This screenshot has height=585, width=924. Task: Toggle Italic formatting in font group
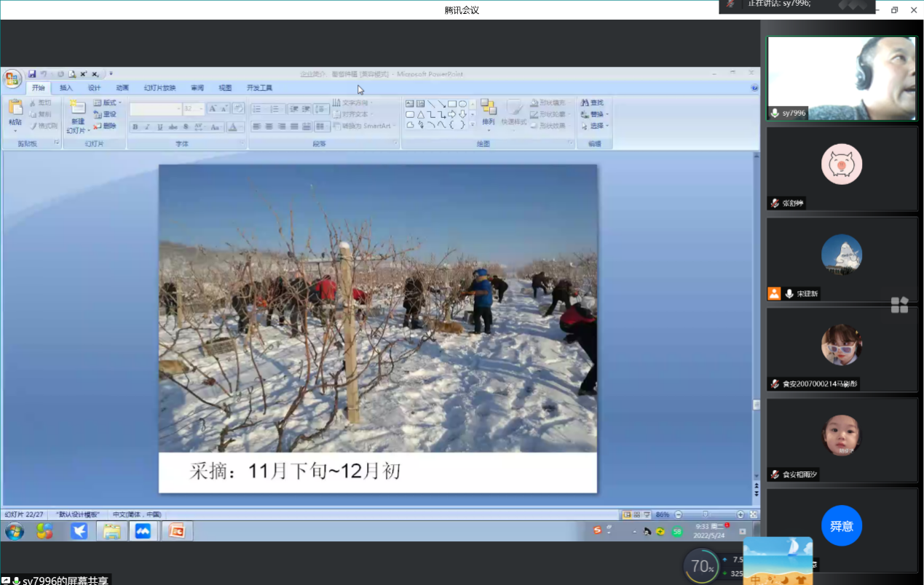tap(147, 127)
